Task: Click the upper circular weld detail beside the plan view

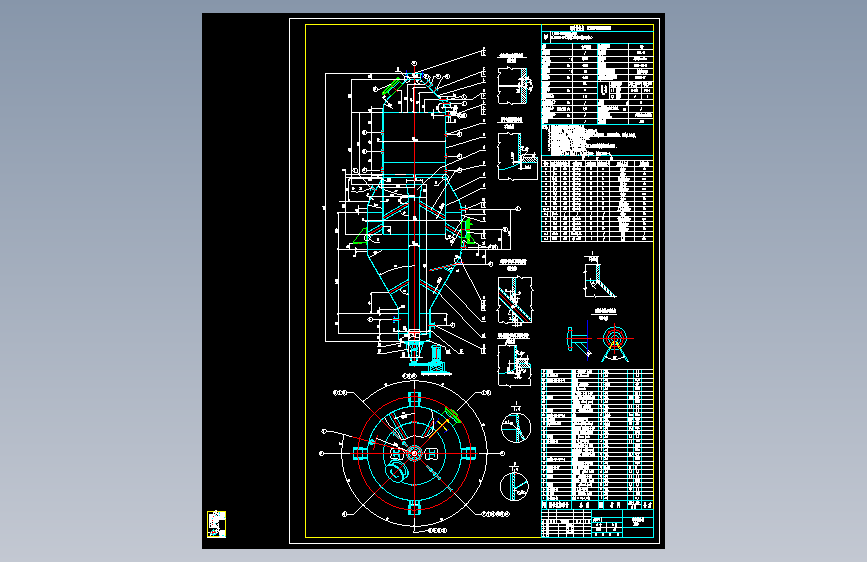Action: coord(516,427)
